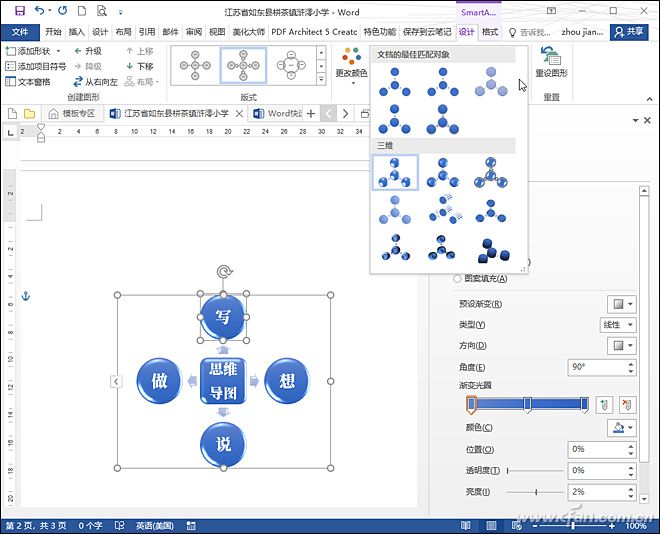Go to the next document tab arrow
The image size is (660, 534).
345,114
